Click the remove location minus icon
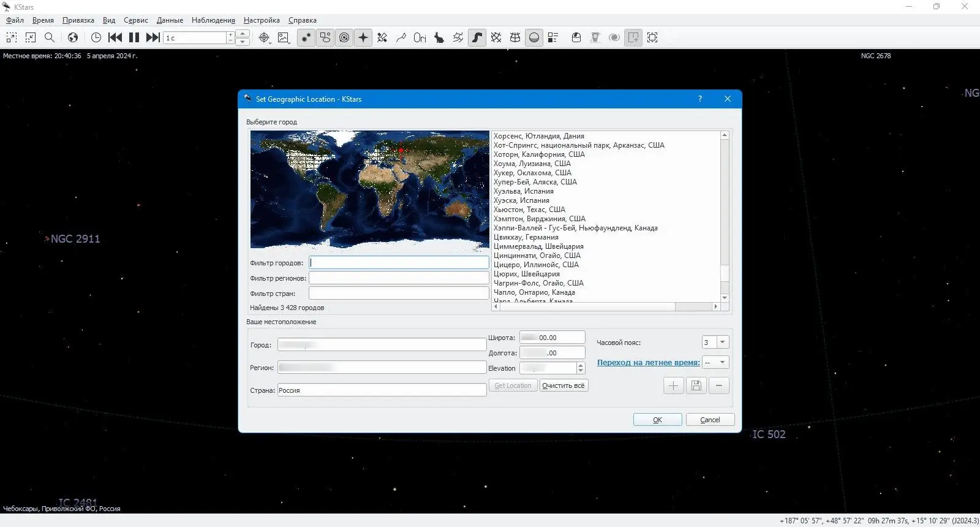The width and height of the screenshot is (980, 527). coord(718,385)
